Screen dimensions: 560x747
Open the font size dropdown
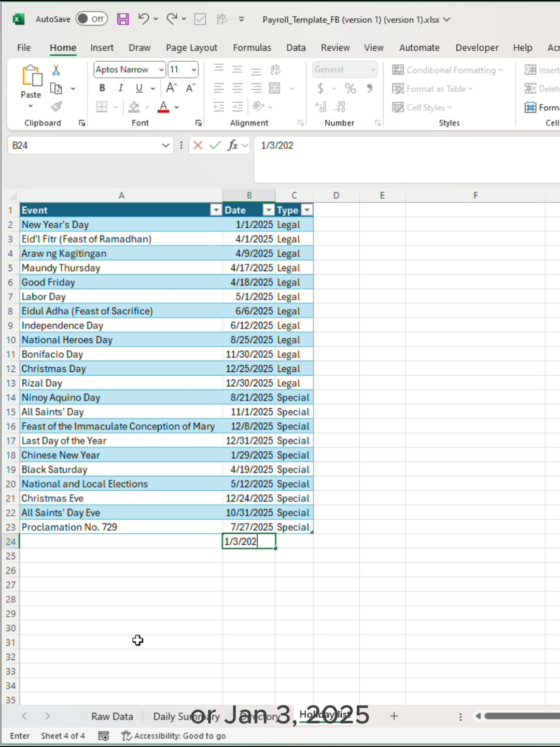tap(194, 70)
